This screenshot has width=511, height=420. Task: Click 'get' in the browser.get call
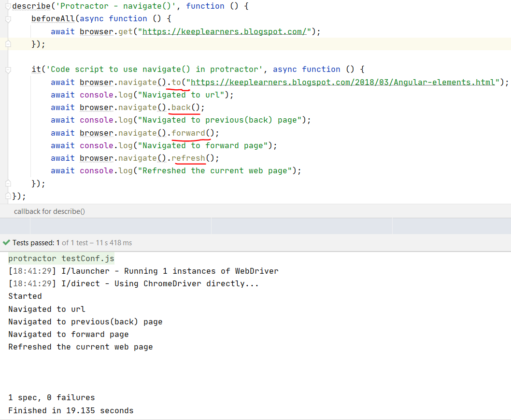pos(126,31)
